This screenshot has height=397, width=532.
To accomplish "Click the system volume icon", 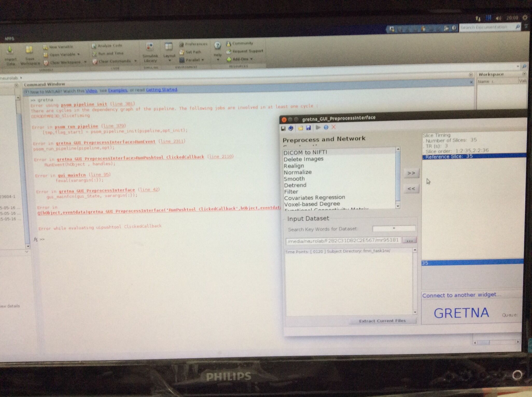I will coord(498,18).
